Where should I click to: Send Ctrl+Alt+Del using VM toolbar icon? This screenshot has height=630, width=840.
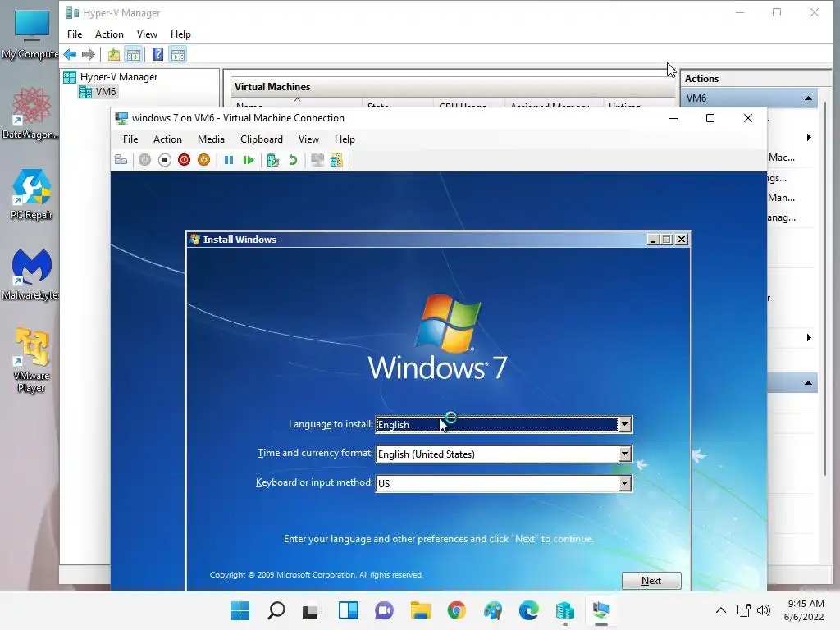(121, 160)
